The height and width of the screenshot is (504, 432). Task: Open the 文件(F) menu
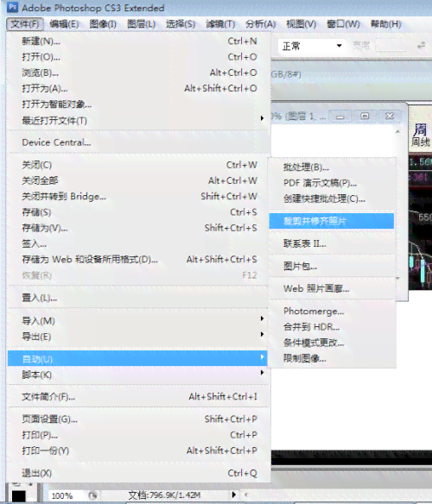[x=24, y=24]
